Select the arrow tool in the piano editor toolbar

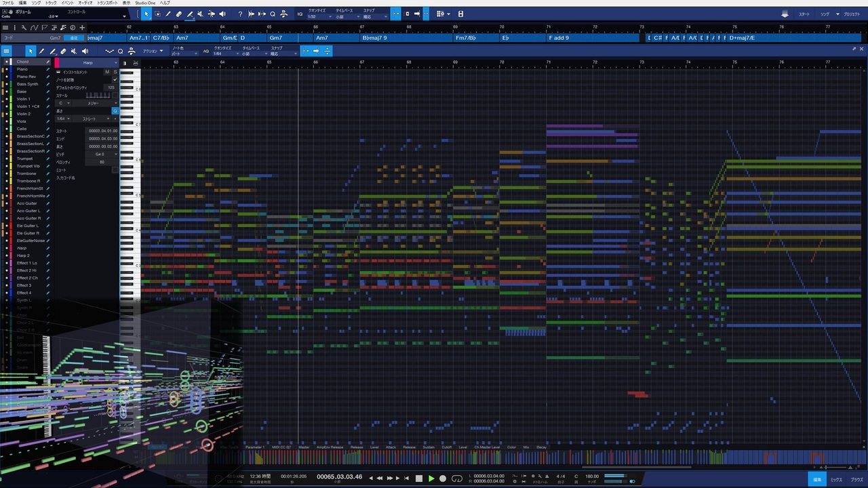tap(31, 51)
